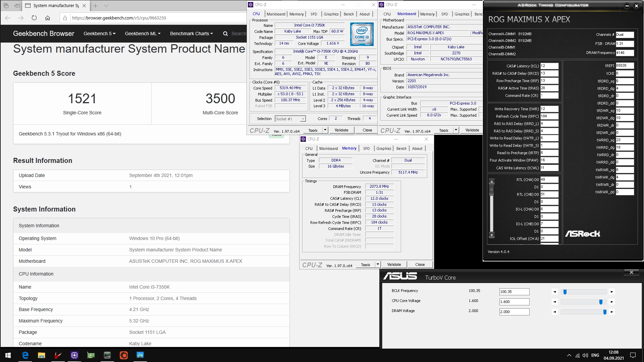644x362 pixels.
Task: Expand the Geekbench ML menu
Action: pyautogui.click(x=143, y=34)
